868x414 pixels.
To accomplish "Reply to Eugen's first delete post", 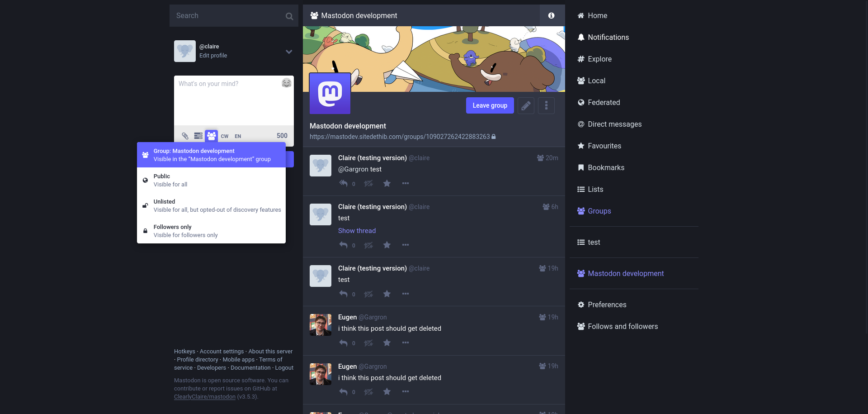I will click(x=344, y=343).
